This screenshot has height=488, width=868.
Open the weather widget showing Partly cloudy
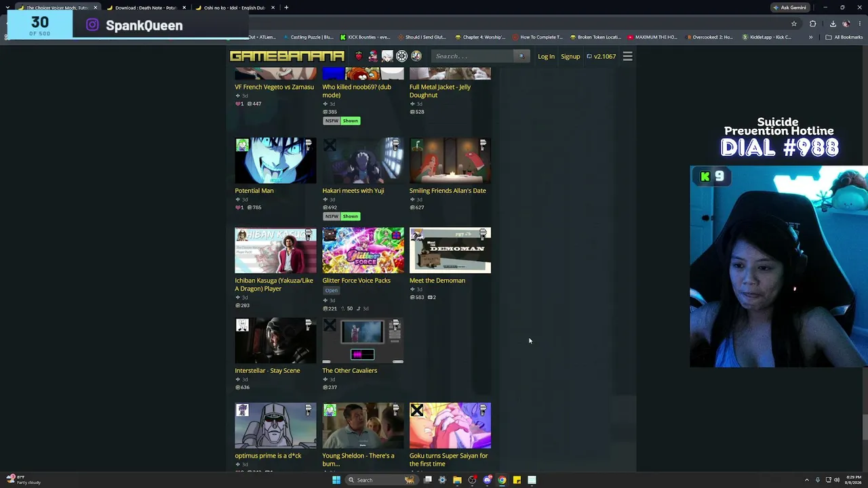(x=24, y=480)
